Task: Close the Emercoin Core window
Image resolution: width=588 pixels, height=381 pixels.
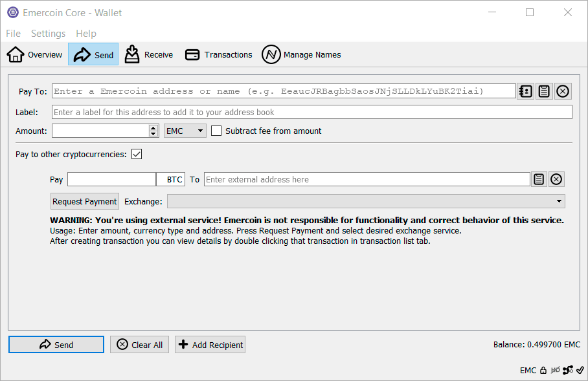Action: tap(568, 12)
